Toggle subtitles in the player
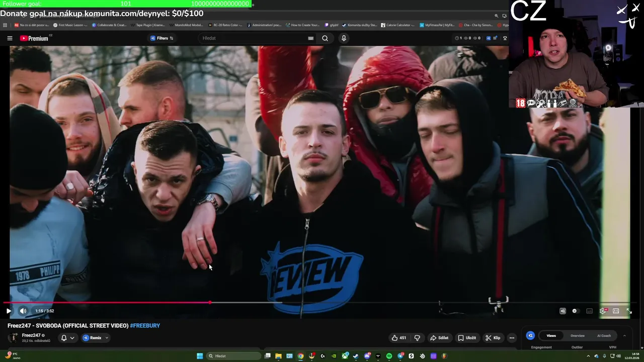This screenshot has height=362, width=644. [590, 311]
